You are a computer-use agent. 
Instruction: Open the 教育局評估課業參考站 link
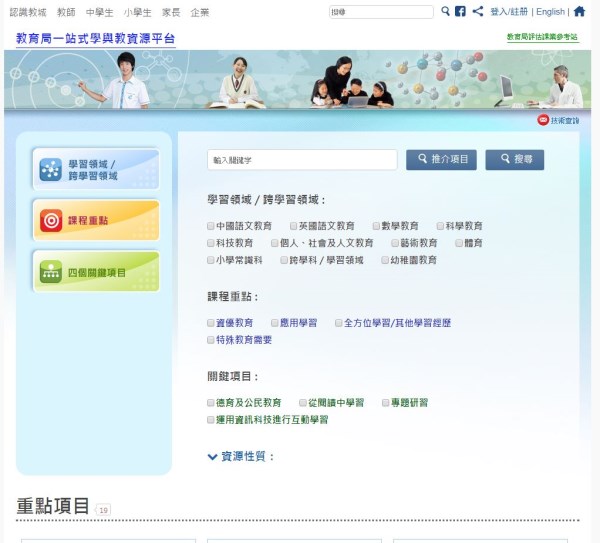click(542, 37)
